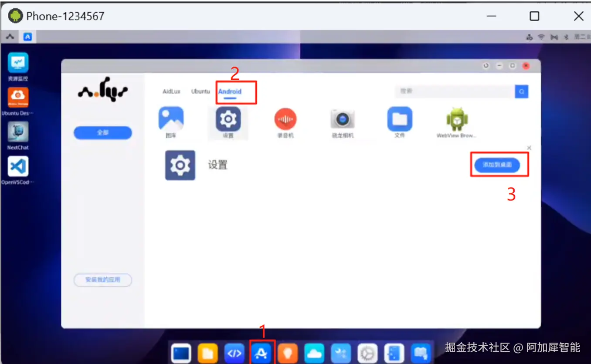Click the "设置" title text in detail panel

point(217,165)
